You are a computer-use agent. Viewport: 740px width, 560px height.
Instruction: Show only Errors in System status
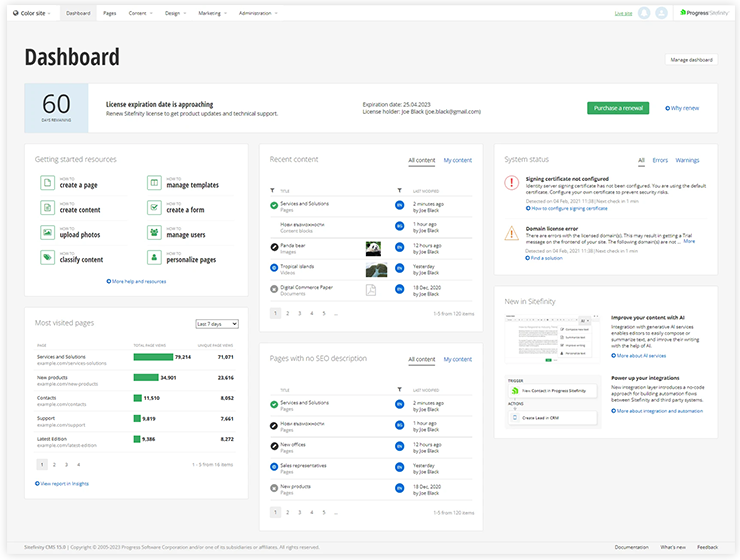pos(660,160)
